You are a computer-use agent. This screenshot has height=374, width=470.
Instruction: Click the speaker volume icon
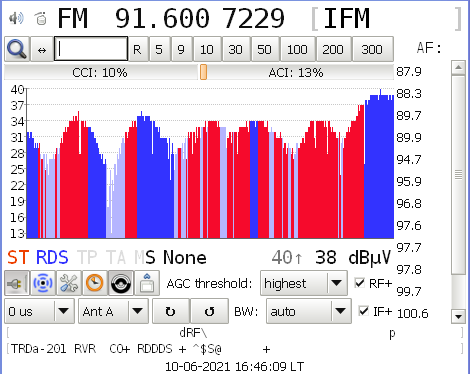(x=16, y=18)
